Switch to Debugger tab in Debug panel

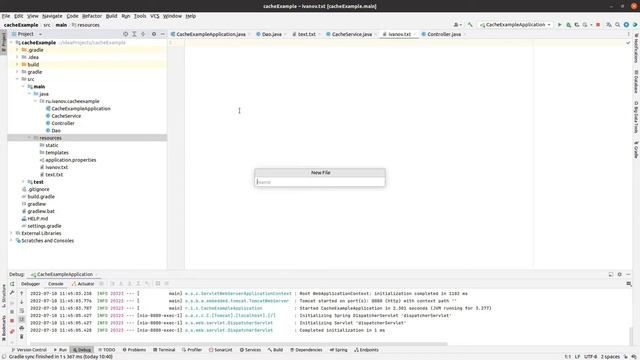[x=30, y=284]
